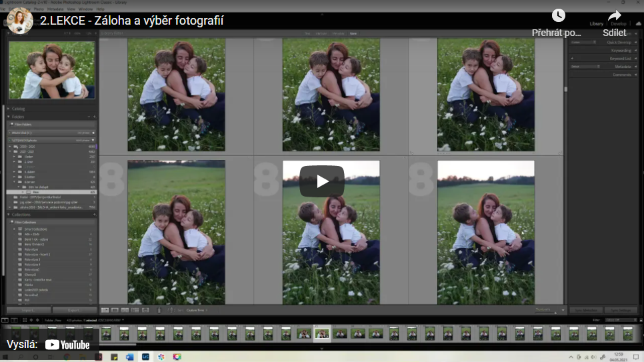Screen dimensions: 644x362
Task: Click the Export button
Action: (75, 310)
